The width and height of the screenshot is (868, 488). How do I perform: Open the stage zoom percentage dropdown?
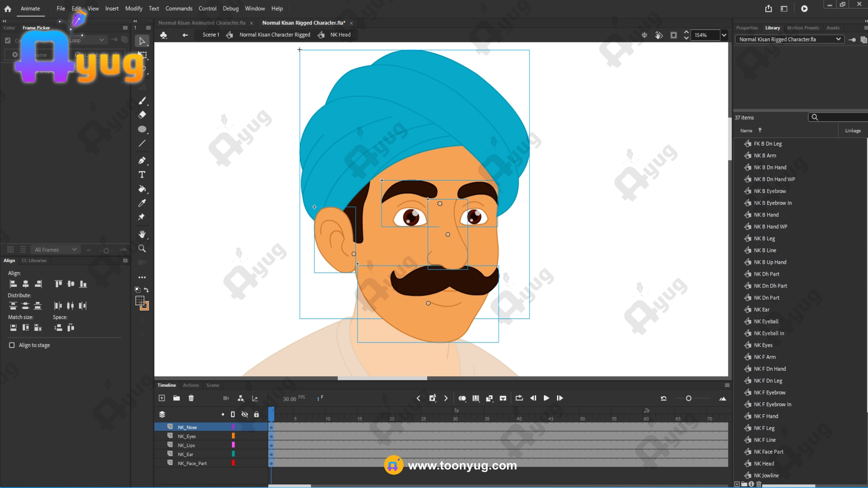pyautogui.click(x=724, y=35)
